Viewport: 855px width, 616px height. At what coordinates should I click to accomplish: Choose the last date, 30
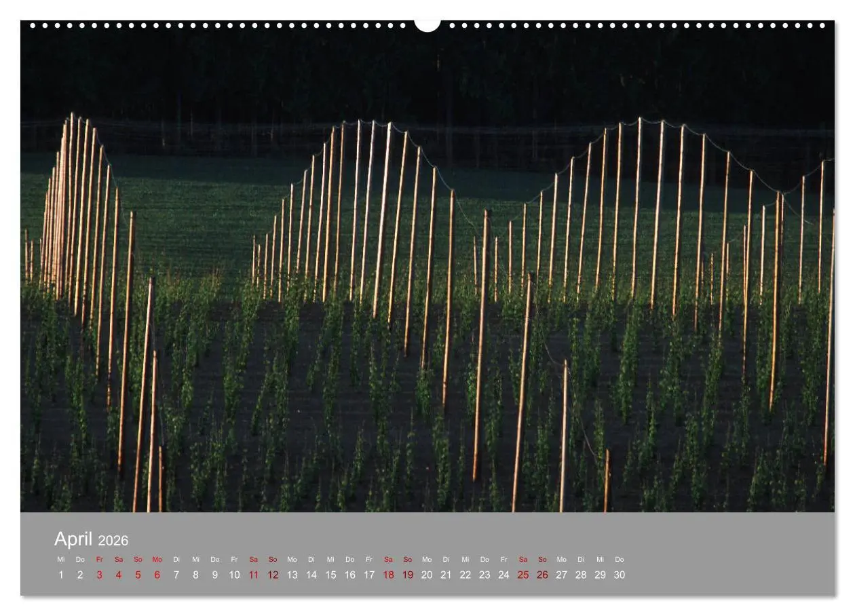point(620,575)
